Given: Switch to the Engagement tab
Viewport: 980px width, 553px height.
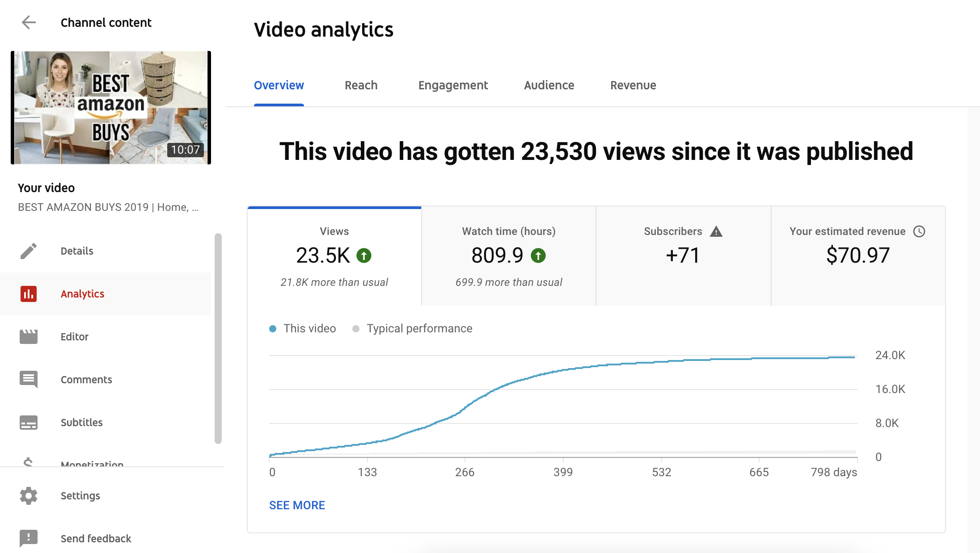Looking at the screenshot, I should [453, 85].
